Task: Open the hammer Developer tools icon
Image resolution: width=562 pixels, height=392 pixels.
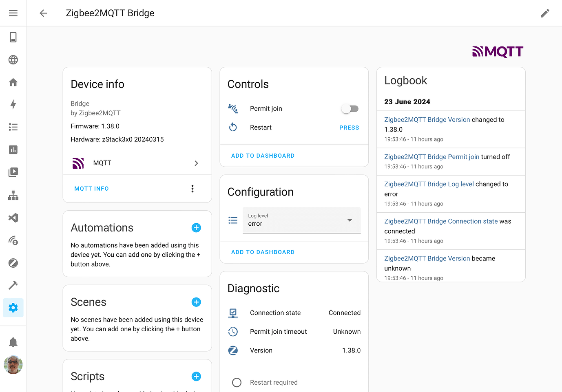Action: pyautogui.click(x=13, y=285)
